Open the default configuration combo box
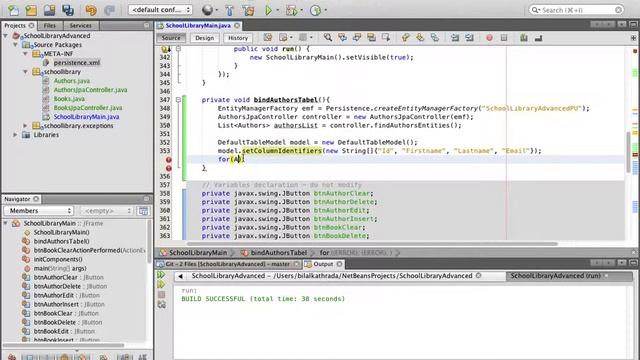The width and height of the screenshot is (640, 360). [160, 10]
